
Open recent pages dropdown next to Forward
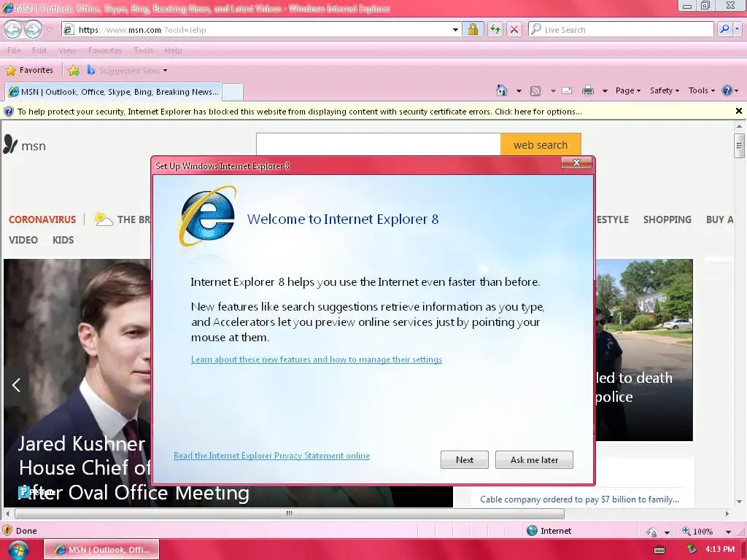click(x=49, y=30)
